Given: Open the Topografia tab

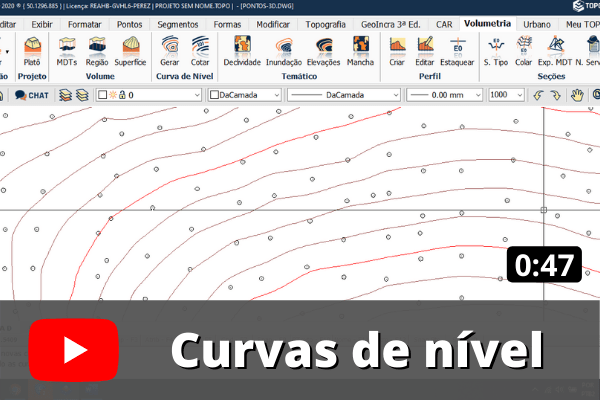Looking at the screenshot, I should click(x=326, y=24).
